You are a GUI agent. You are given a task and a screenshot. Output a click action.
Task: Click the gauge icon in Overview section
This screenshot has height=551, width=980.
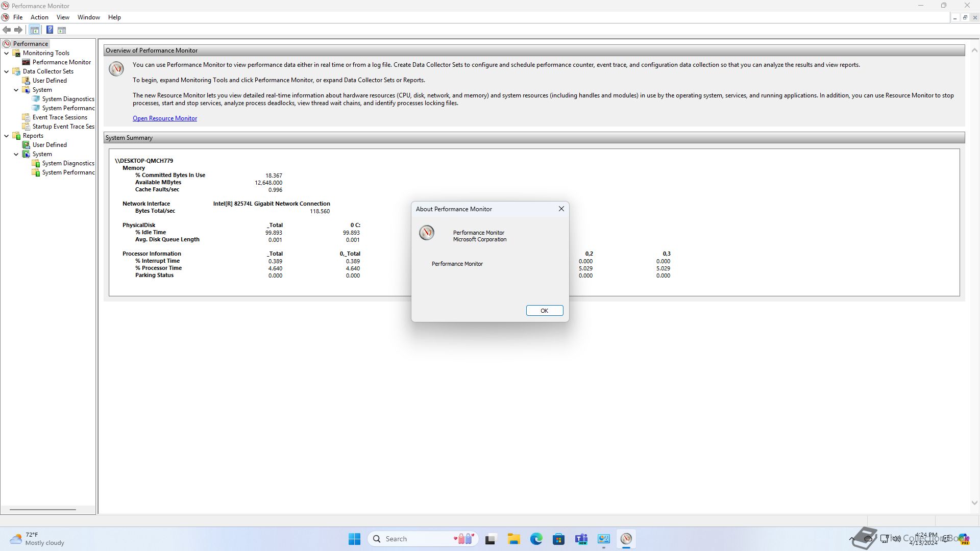(116, 69)
